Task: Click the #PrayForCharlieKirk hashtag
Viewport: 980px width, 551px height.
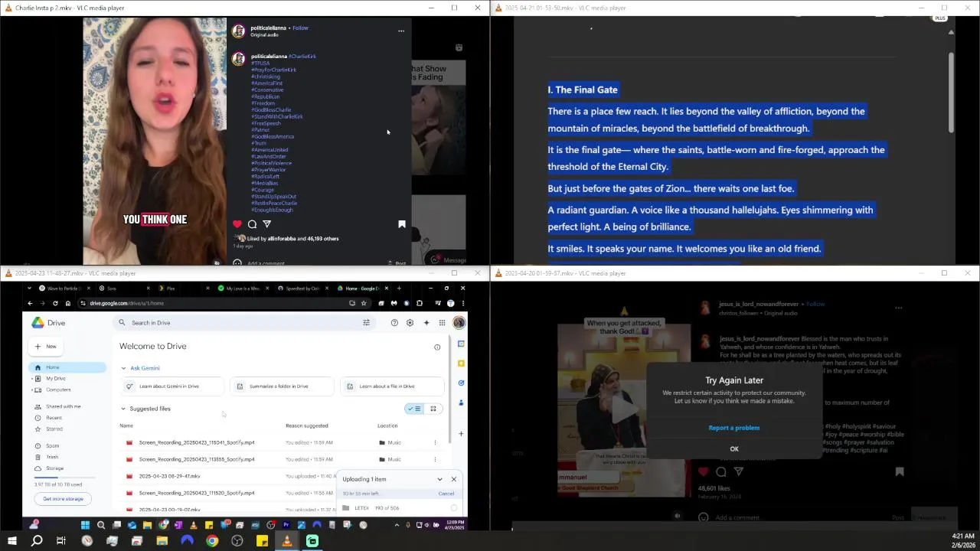Action: click(273, 70)
